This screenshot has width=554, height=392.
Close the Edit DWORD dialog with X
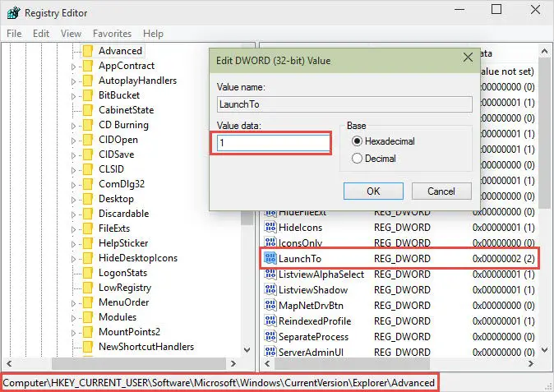click(468, 58)
